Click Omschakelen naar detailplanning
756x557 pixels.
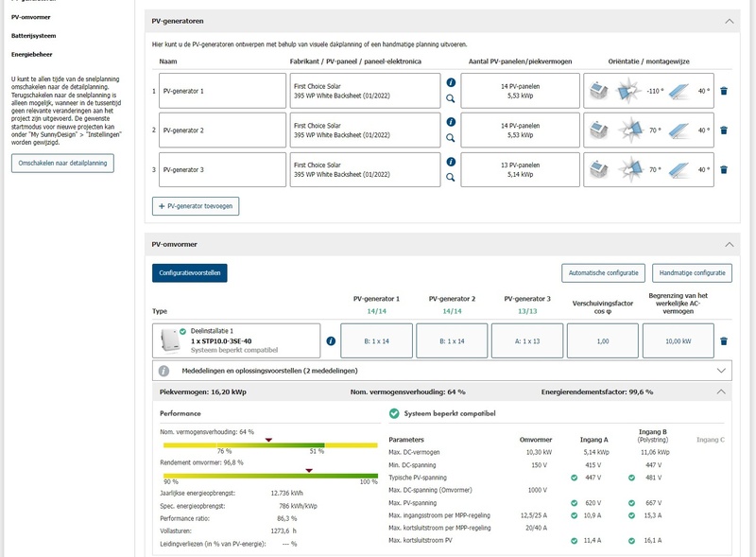point(62,164)
